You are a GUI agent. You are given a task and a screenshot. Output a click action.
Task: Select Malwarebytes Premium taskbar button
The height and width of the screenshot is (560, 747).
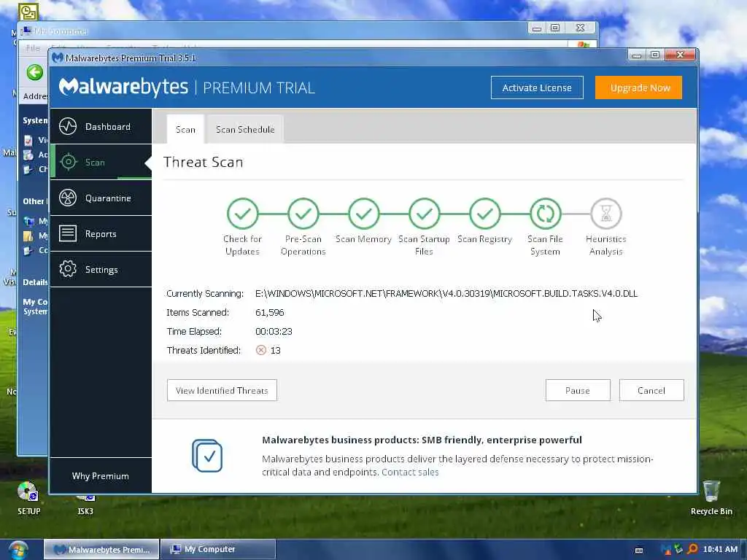tap(101, 550)
